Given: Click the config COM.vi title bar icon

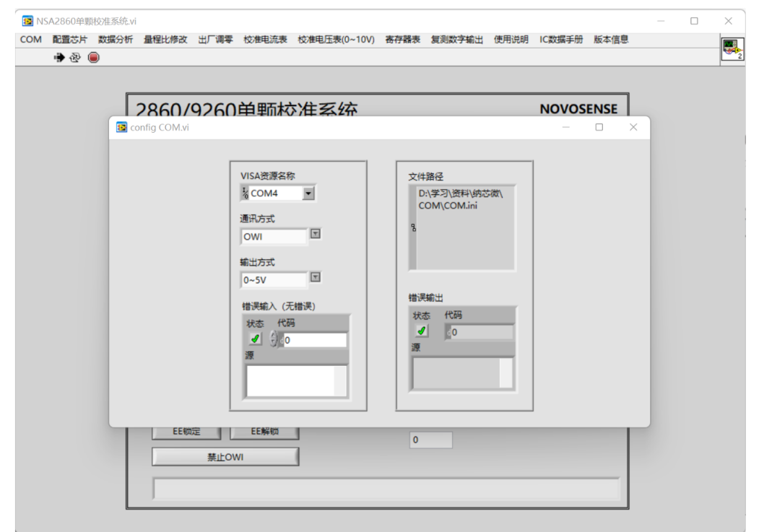Looking at the screenshot, I should pos(121,128).
